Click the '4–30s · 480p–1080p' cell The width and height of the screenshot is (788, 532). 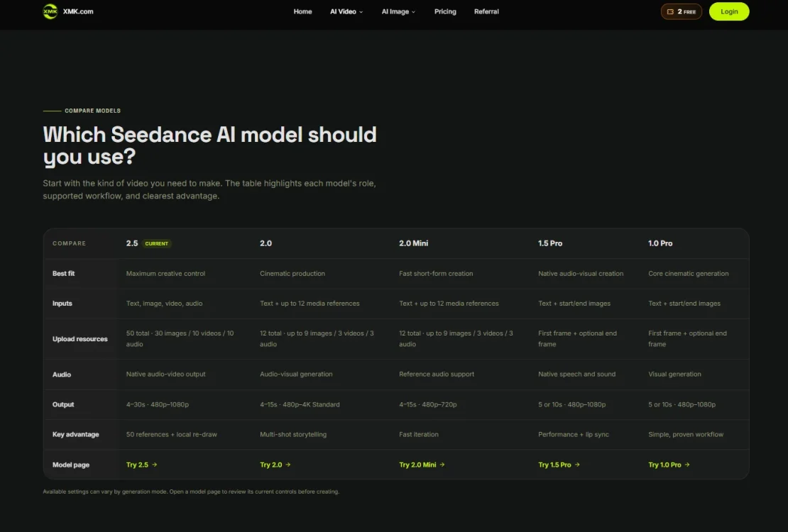pyautogui.click(x=158, y=404)
